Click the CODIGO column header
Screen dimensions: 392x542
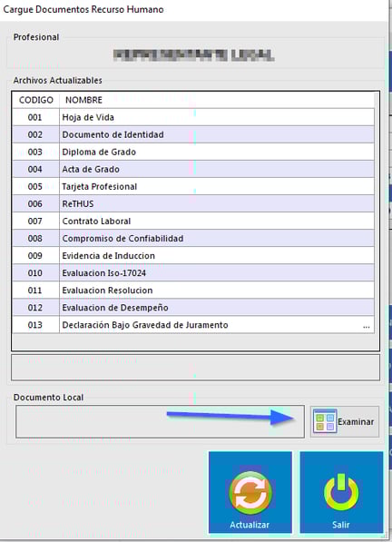36,100
